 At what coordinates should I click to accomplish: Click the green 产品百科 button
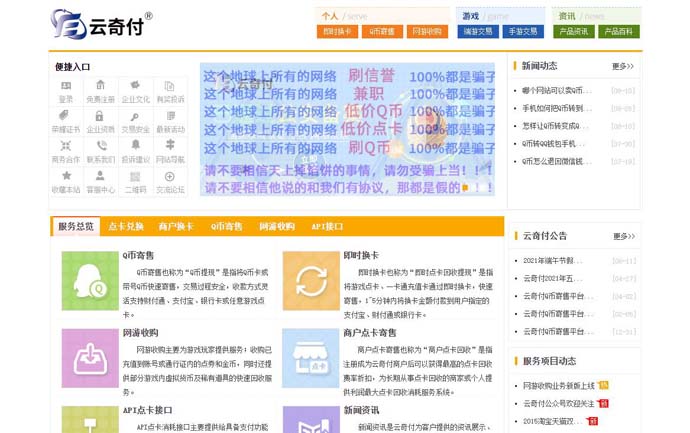pos(618,32)
